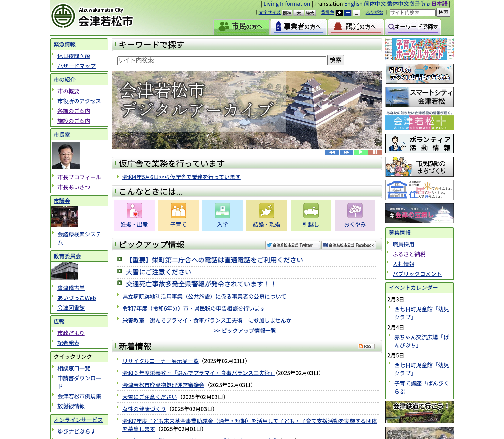Set text size to extra large (特大)
The height and width of the screenshot is (439, 504).
pyautogui.click(x=310, y=13)
